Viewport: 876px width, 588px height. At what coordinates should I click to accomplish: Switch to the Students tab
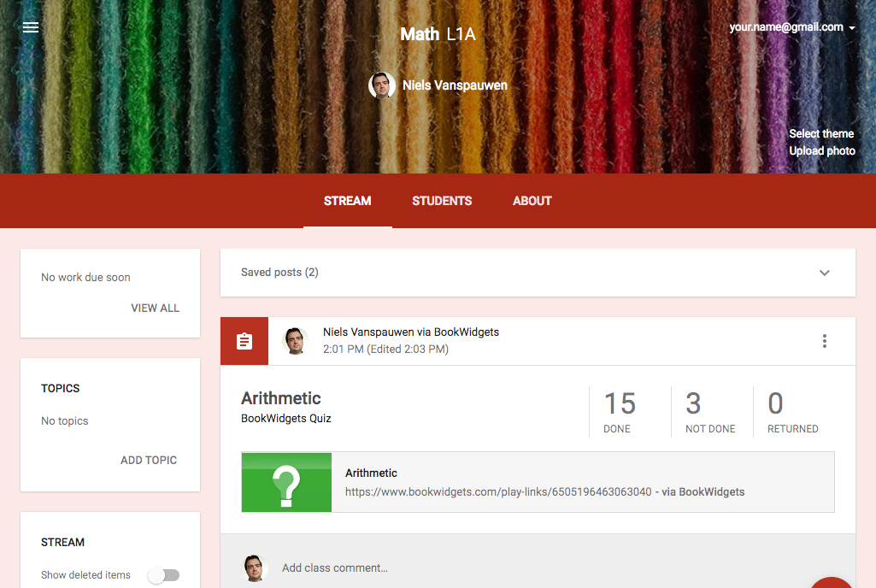click(x=442, y=201)
